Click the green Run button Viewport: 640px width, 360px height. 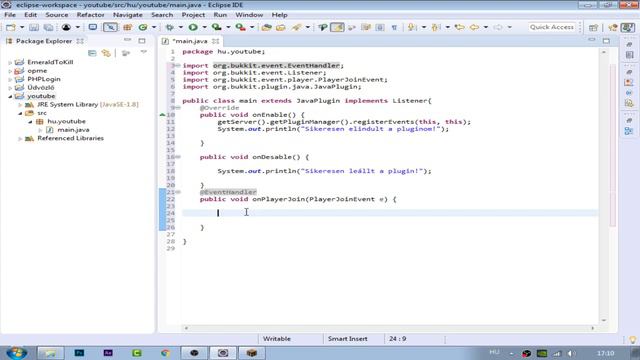(193, 27)
